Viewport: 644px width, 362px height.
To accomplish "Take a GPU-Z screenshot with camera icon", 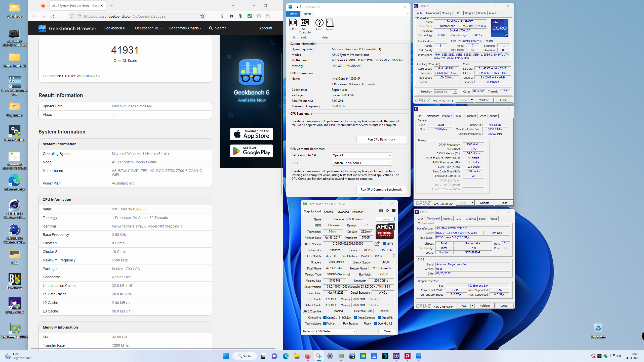I will [x=381, y=211].
